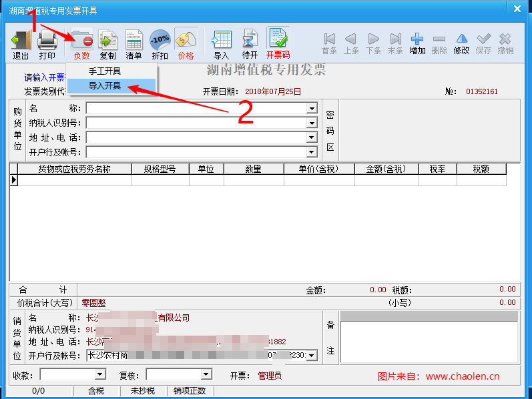Expand the seller 开户行及帐号 dropdown
The width and height of the screenshot is (532, 399).
pos(312,356)
